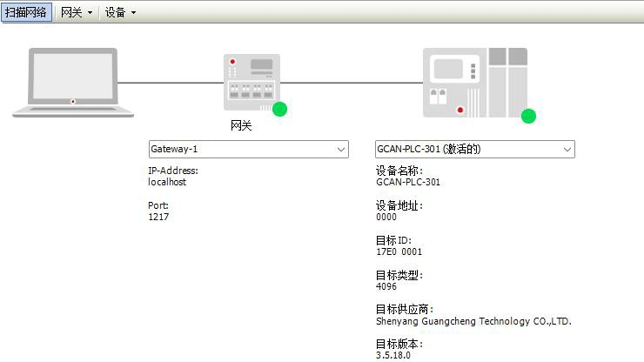
Task: Click the target ID value 17E0 0001
Action: (399, 251)
